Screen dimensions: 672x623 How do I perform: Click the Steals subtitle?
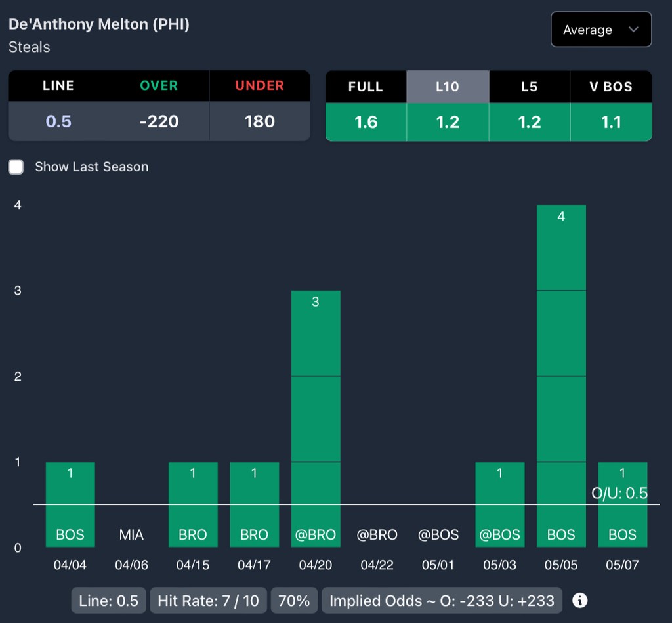(x=29, y=47)
